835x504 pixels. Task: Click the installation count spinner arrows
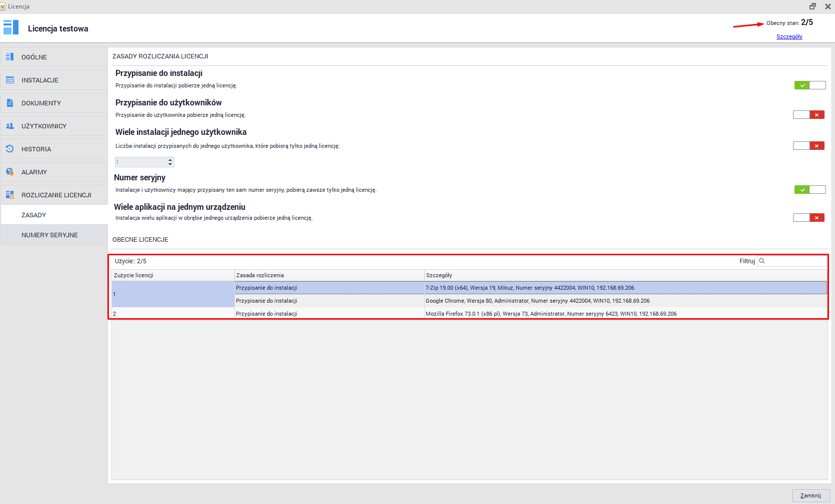170,162
